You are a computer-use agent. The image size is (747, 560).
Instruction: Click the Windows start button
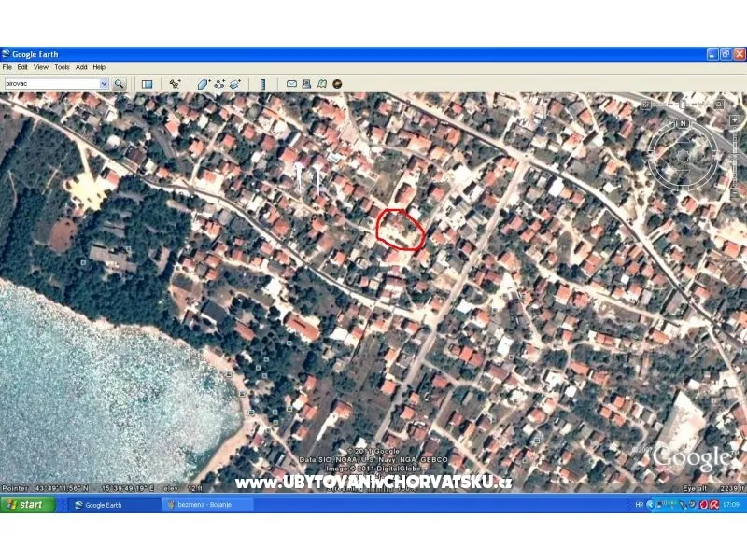pyautogui.click(x=28, y=505)
